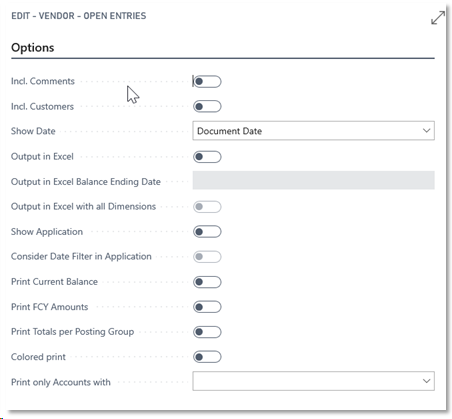Enable the Show Application switch
The height and width of the screenshot is (419, 452).
click(207, 232)
